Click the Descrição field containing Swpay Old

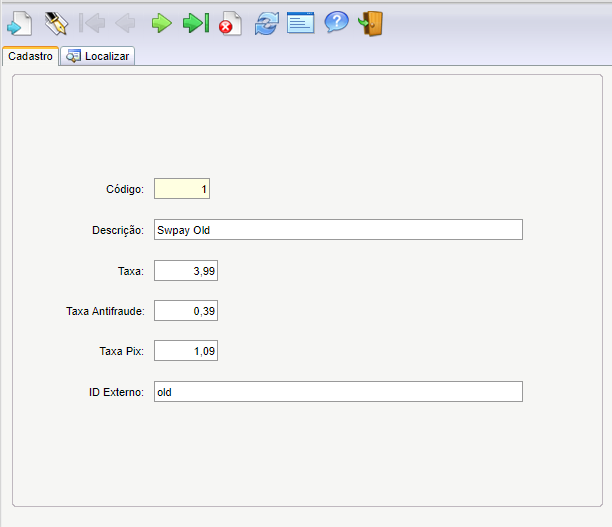pos(338,230)
